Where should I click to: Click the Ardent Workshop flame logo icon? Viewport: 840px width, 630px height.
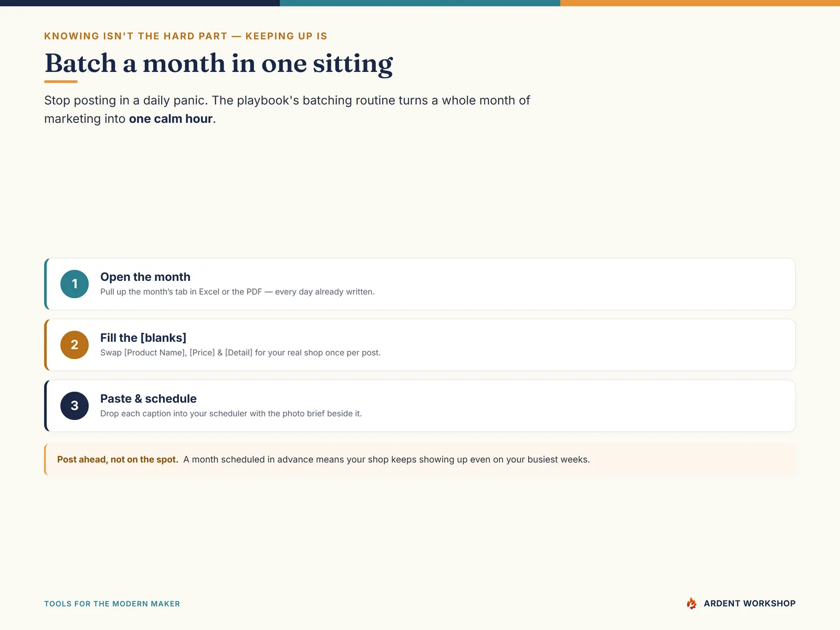pos(691,603)
